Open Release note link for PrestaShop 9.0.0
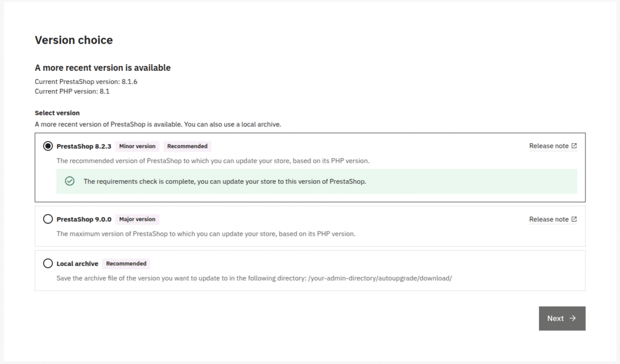 [553, 219]
